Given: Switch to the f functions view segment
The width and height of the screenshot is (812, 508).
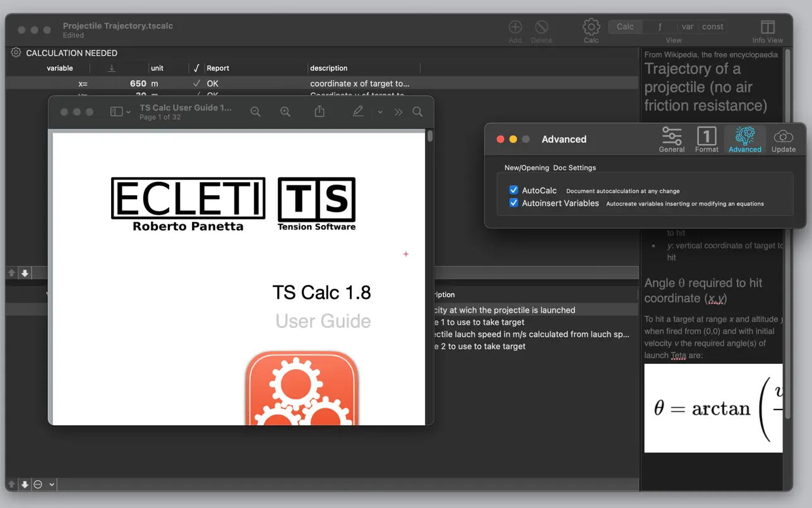Looking at the screenshot, I should coord(660,27).
